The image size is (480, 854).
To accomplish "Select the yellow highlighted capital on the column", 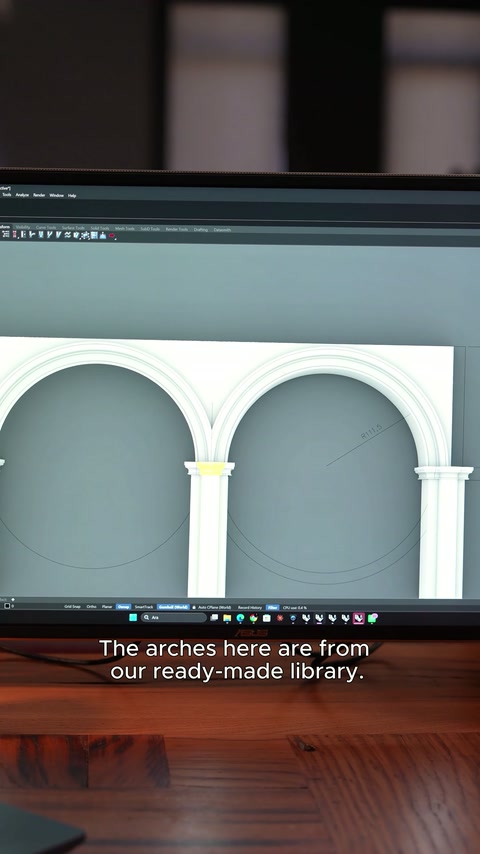I will point(210,468).
